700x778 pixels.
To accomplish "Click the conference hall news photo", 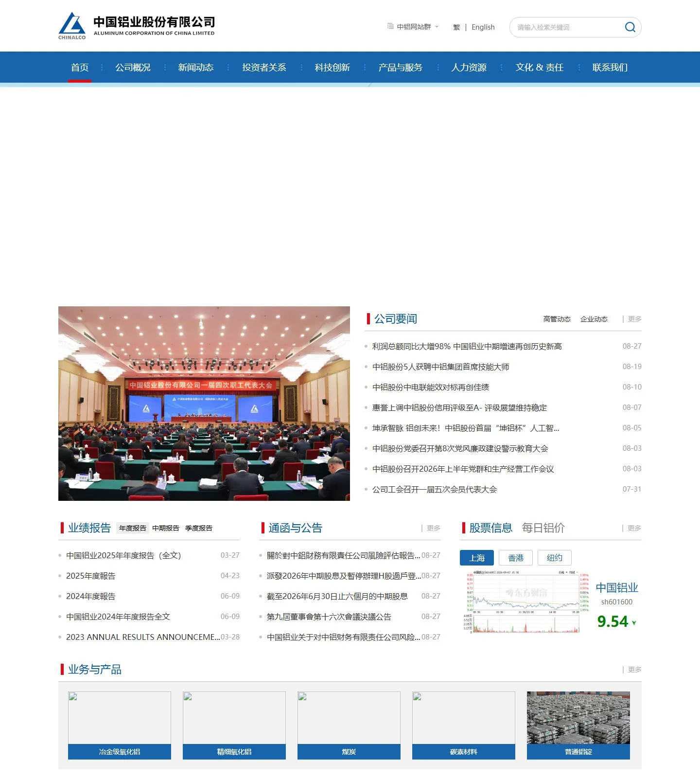I will point(204,404).
